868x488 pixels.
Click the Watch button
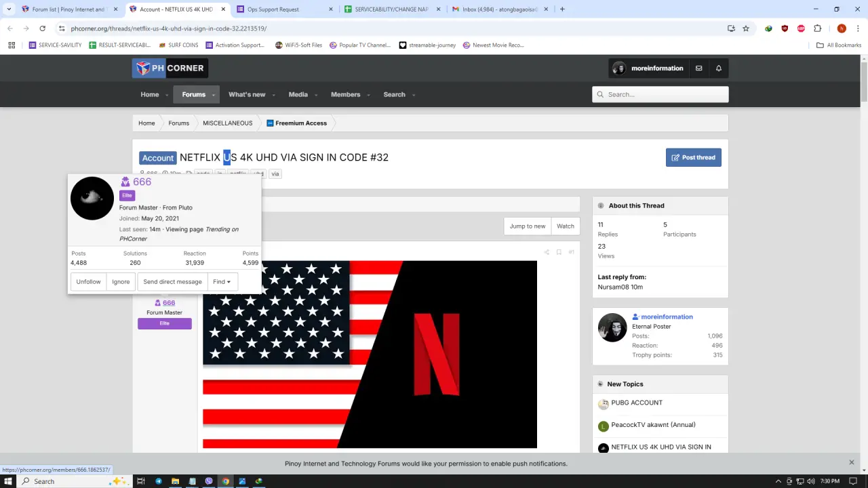(566, 226)
